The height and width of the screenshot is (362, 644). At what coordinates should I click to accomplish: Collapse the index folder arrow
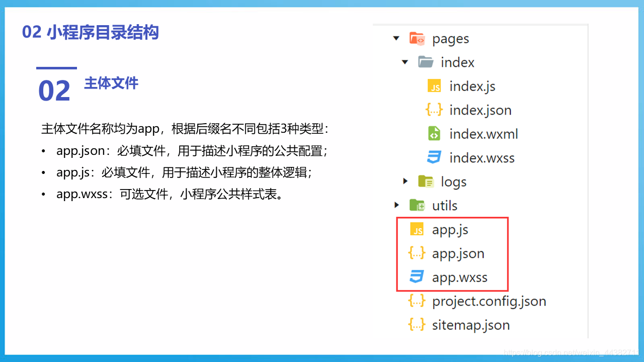[x=405, y=62]
